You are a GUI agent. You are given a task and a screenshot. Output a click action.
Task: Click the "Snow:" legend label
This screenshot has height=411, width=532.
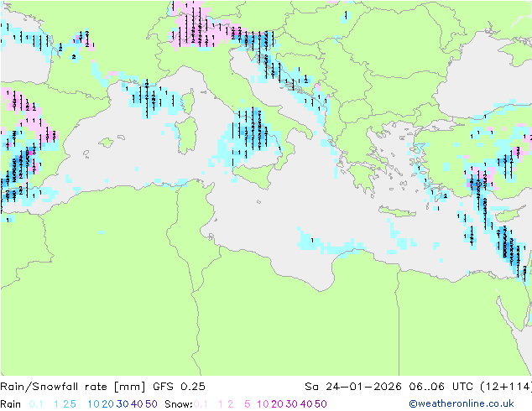point(179,404)
